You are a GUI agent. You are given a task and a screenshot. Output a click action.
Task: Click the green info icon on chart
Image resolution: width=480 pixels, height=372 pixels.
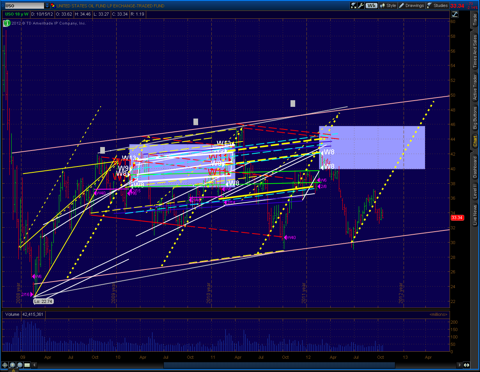pos(7,23)
